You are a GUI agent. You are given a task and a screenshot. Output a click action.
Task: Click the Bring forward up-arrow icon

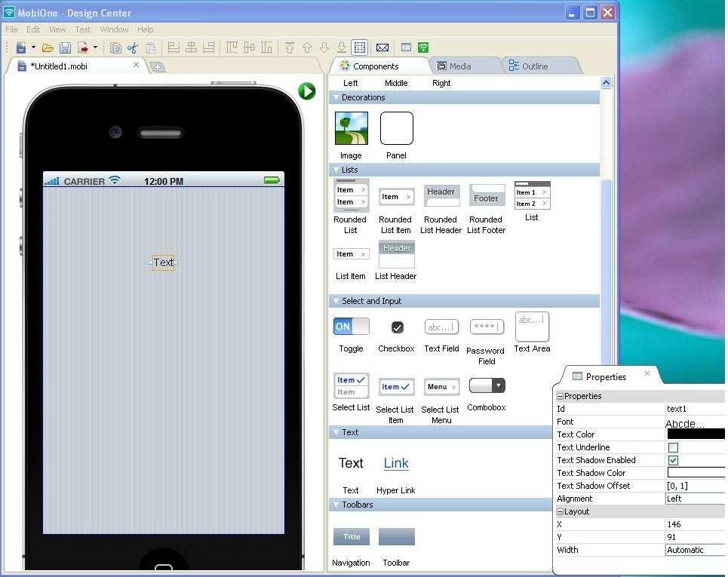pos(307,48)
